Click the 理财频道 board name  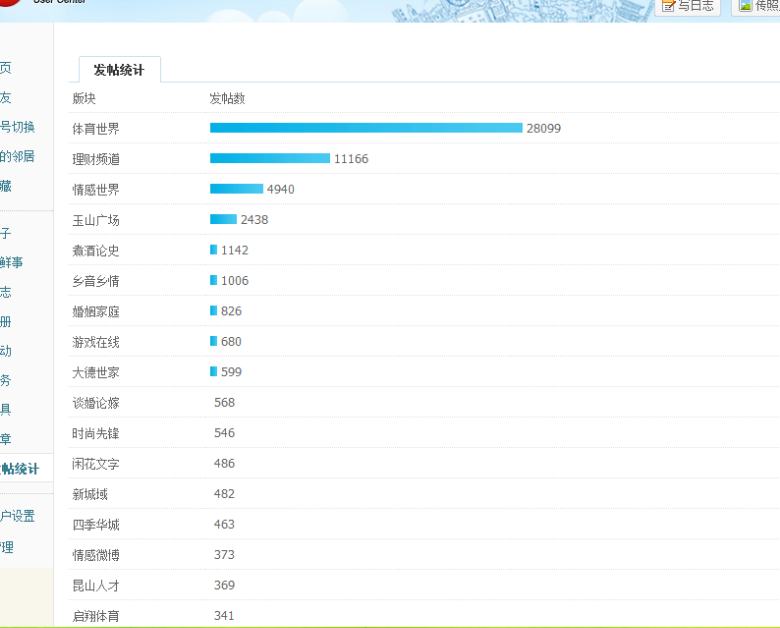click(96, 159)
